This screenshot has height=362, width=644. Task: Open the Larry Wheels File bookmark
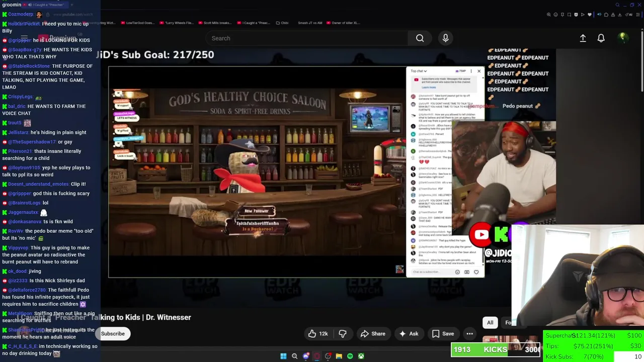tap(177, 23)
